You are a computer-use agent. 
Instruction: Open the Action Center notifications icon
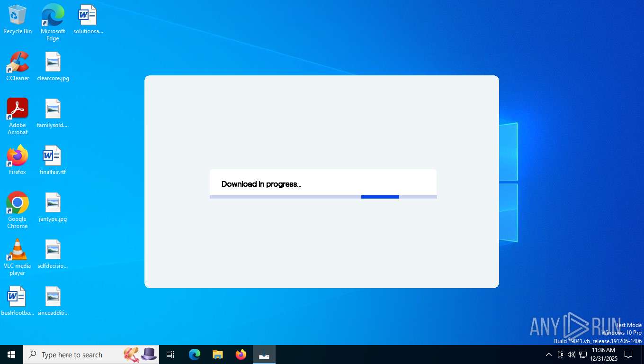(628, 355)
